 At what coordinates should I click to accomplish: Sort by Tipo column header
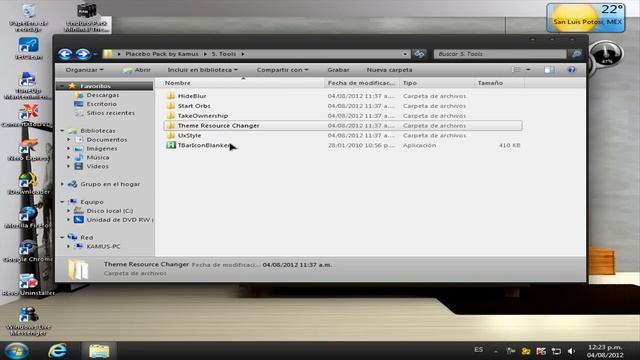(x=437, y=83)
